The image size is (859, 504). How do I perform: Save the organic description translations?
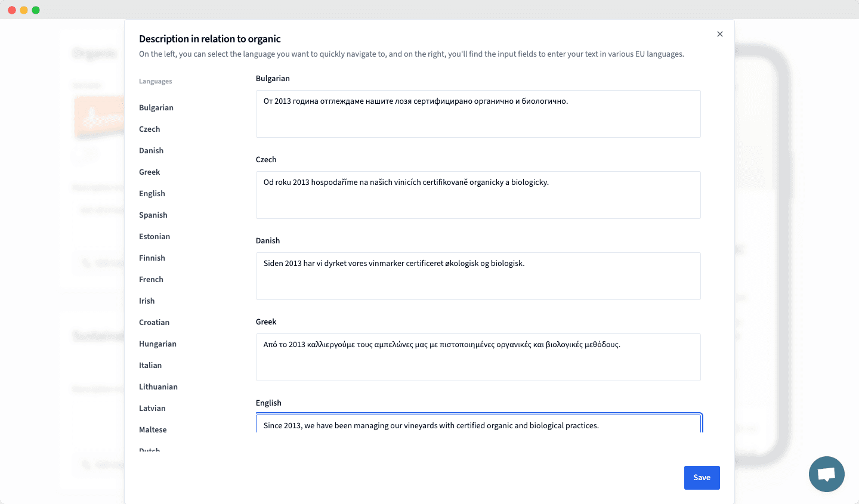(x=702, y=477)
